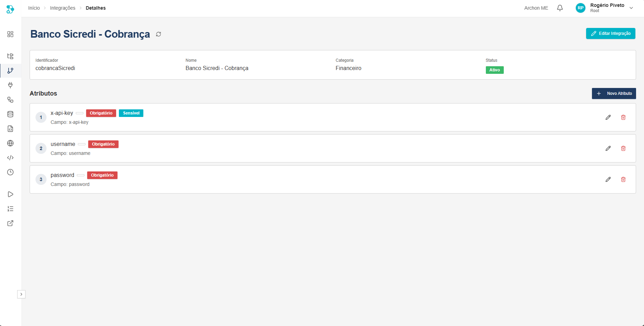Add a new attribute with Novo Atributo

614,93
